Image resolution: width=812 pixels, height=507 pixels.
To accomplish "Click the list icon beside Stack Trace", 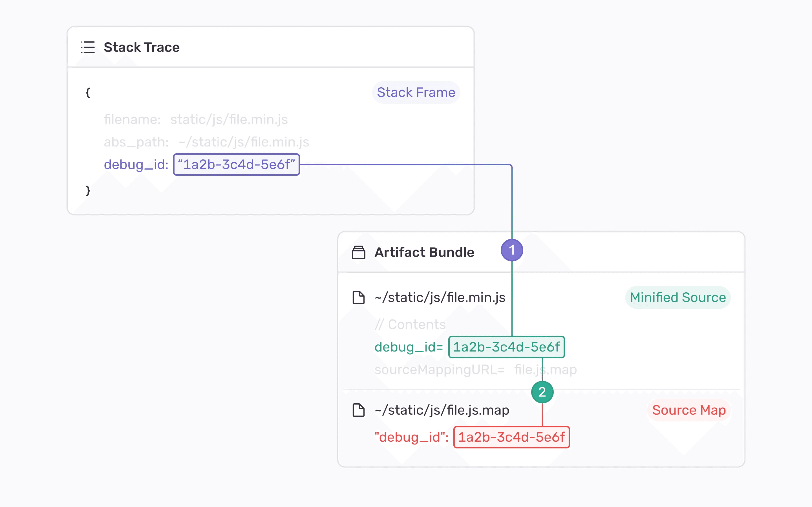I will pyautogui.click(x=88, y=48).
